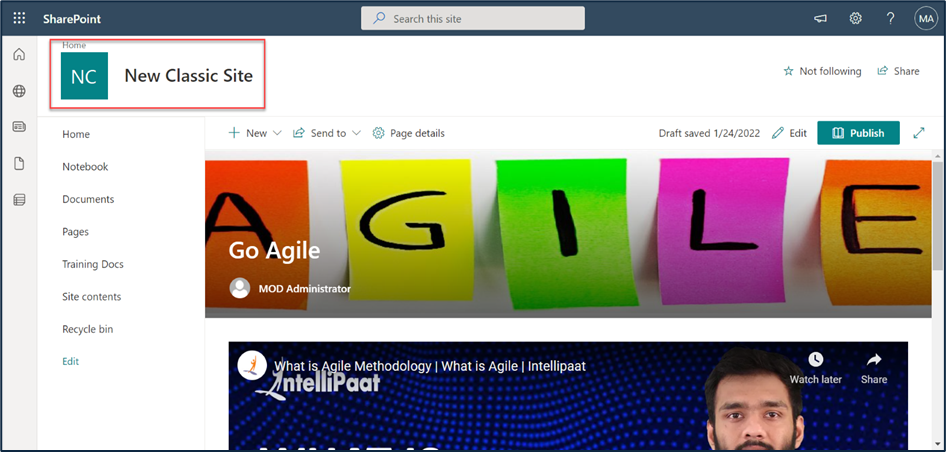
Task: Click the video title What is Agile Methodology
Action: 430,366
